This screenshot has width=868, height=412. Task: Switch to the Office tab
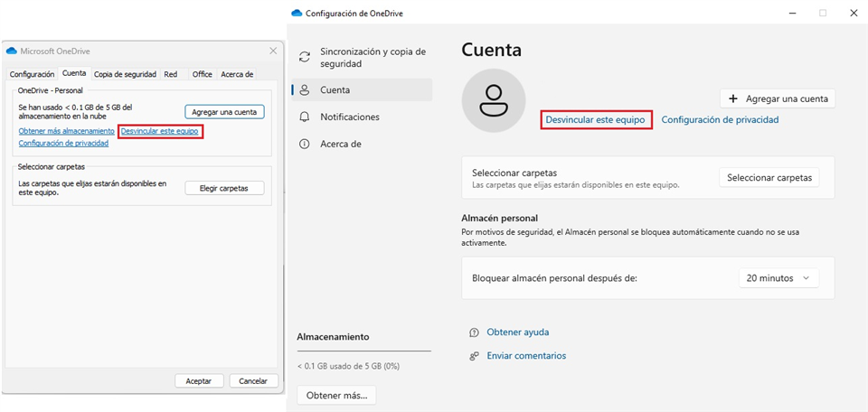(x=202, y=74)
